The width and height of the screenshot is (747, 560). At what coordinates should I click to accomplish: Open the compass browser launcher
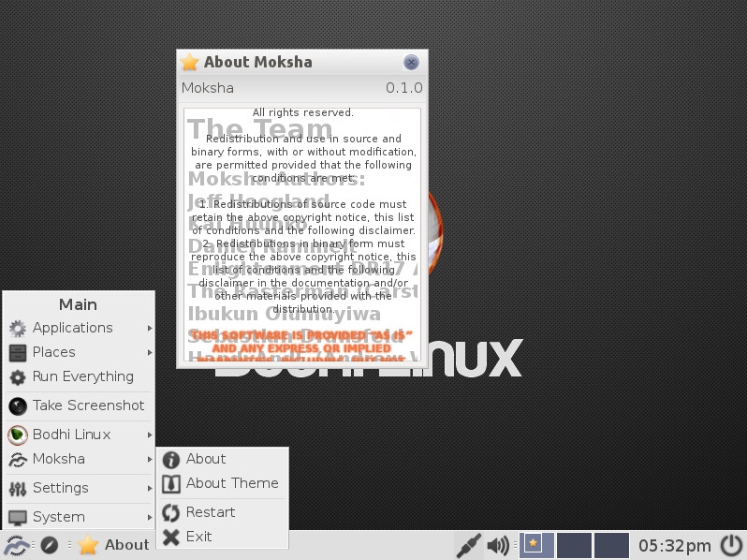point(50,545)
